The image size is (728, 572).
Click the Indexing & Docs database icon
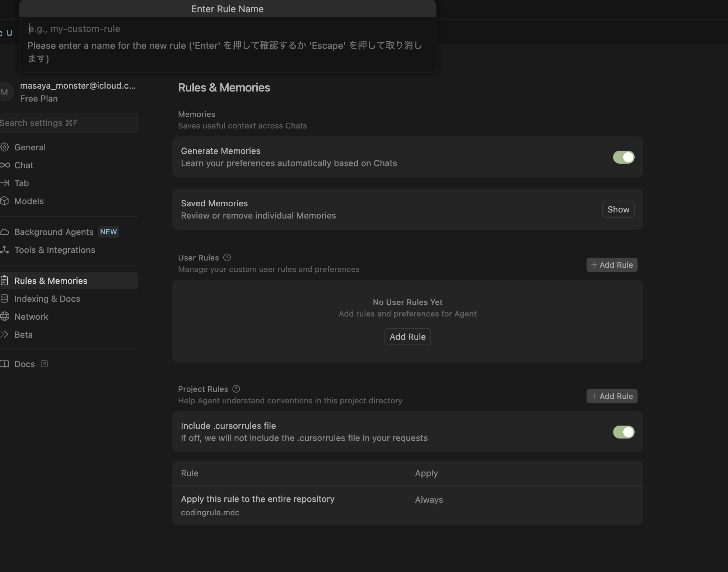pos(4,299)
